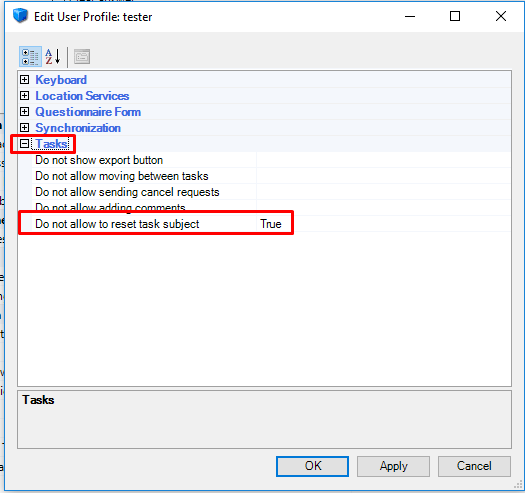The image size is (525, 493).
Task: Discard changes with Cancel button
Action: pyautogui.click(x=474, y=466)
